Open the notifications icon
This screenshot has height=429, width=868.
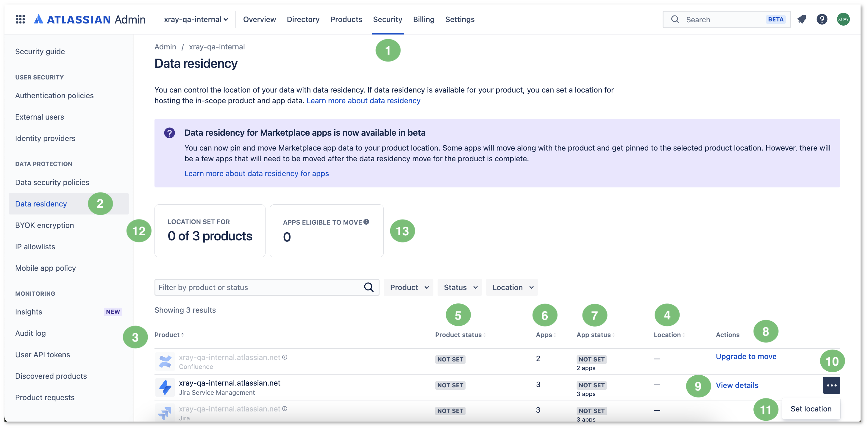tap(802, 20)
